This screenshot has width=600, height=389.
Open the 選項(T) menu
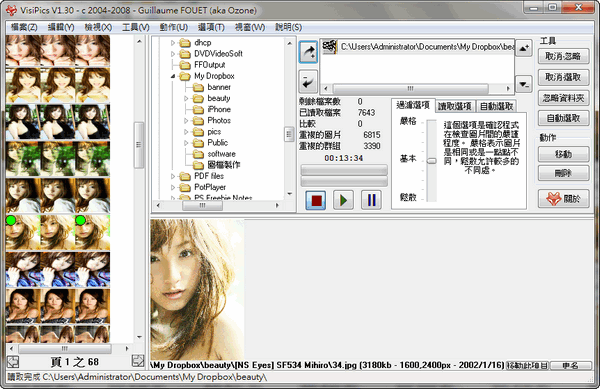[x=211, y=27]
